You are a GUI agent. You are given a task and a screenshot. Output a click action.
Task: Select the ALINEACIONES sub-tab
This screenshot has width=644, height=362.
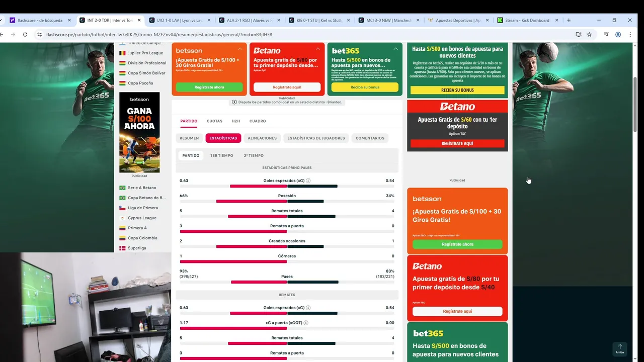point(262,138)
